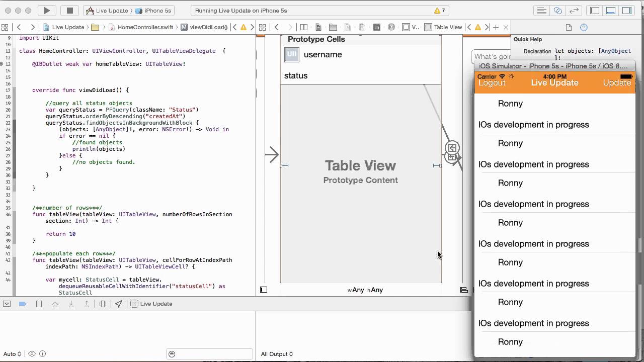Viewport: 644px width, 362px height.
Task: Tap Logout in the iOS Simulator
Action: pos(492,83)
